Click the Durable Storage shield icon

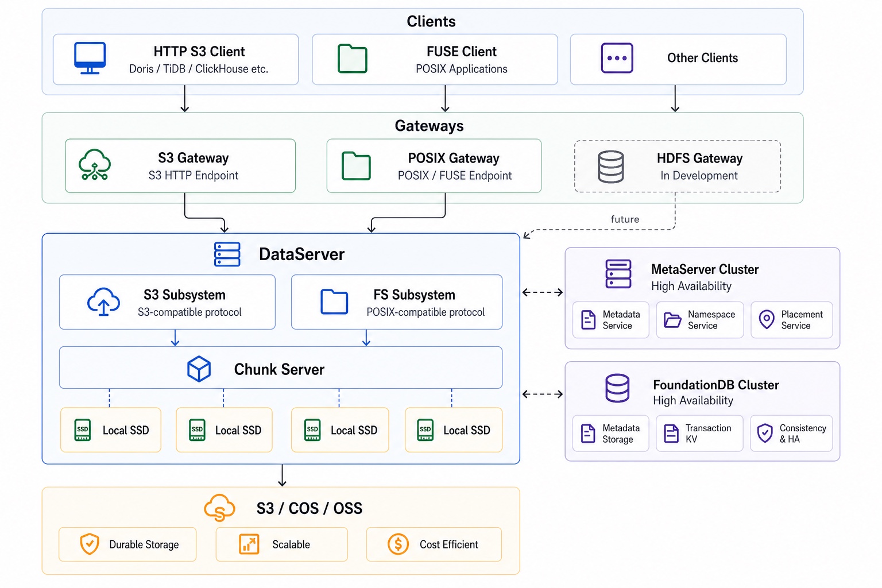(90, 544)
